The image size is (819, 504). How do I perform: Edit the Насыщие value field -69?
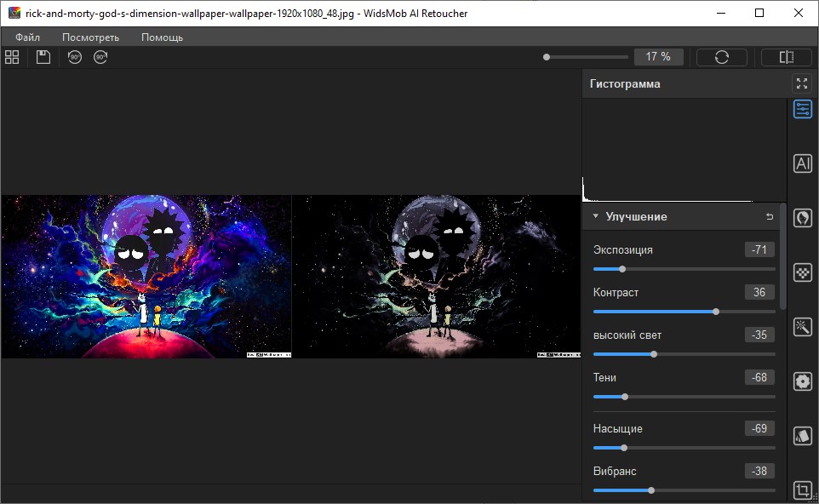point(759,429)
